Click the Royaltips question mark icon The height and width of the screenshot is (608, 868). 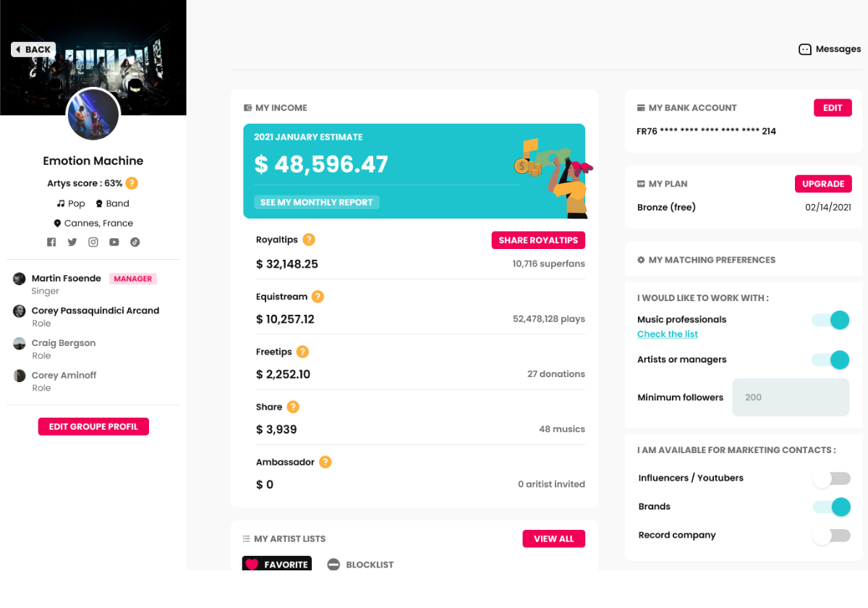click(x=309, y=240)
